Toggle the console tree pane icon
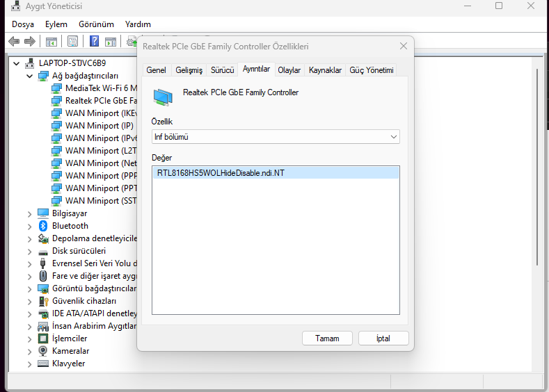Viewport: 549px width, 392px height. pos(51,41)
